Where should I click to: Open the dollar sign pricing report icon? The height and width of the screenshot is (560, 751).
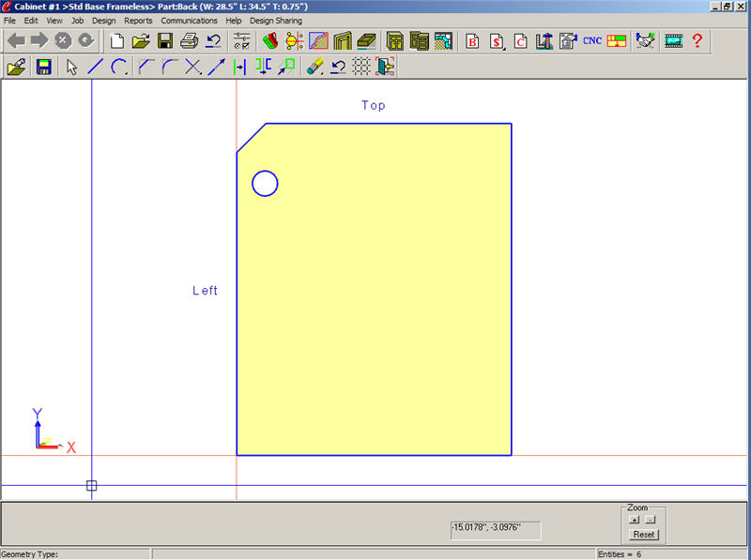497,40
